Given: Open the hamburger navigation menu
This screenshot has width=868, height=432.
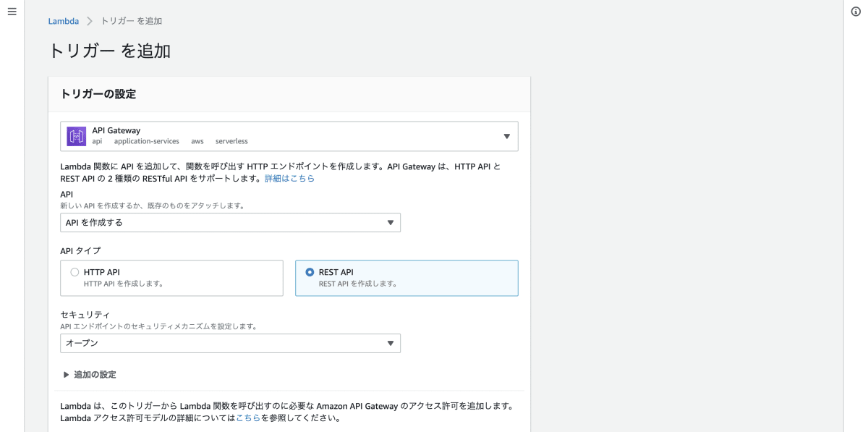Looking at the screenshot, I should 12,13.
